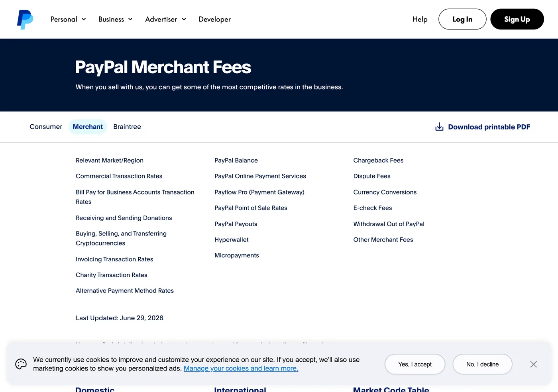The width and height of the screenshot is (558, 392).
Task: Open Withdrawal Out of PayPal link
Action: click(389, 224)
